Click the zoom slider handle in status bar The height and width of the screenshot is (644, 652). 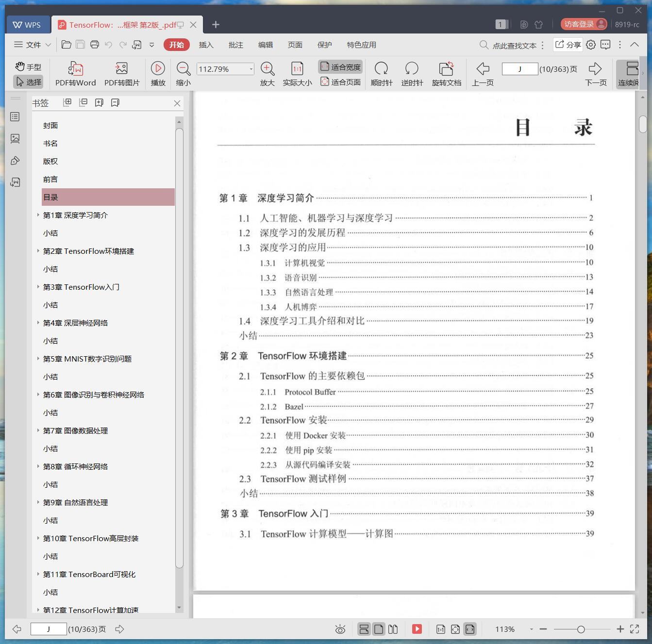[581, 629]
